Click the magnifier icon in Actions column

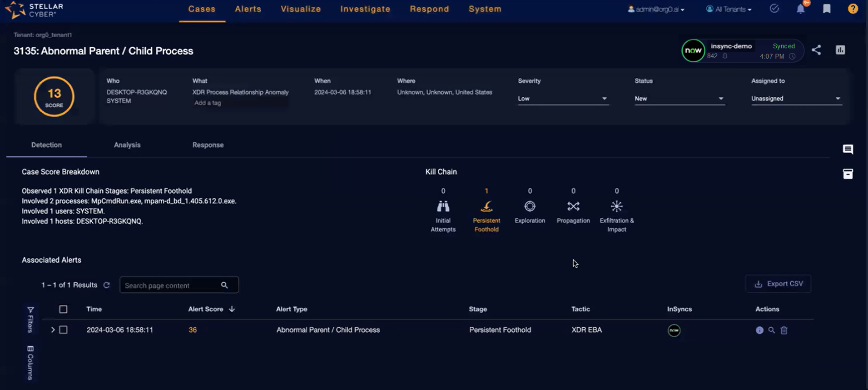click(x=771, y=330)
